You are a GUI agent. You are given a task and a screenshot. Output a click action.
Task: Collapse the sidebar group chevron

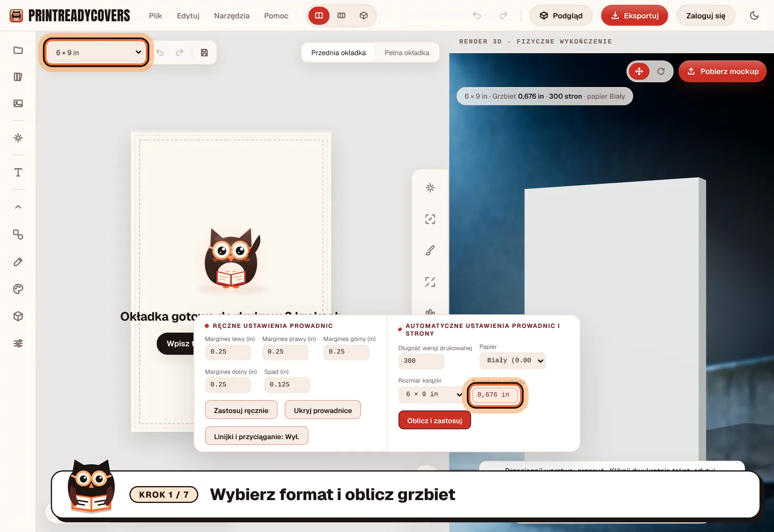(x=18, y=207)
